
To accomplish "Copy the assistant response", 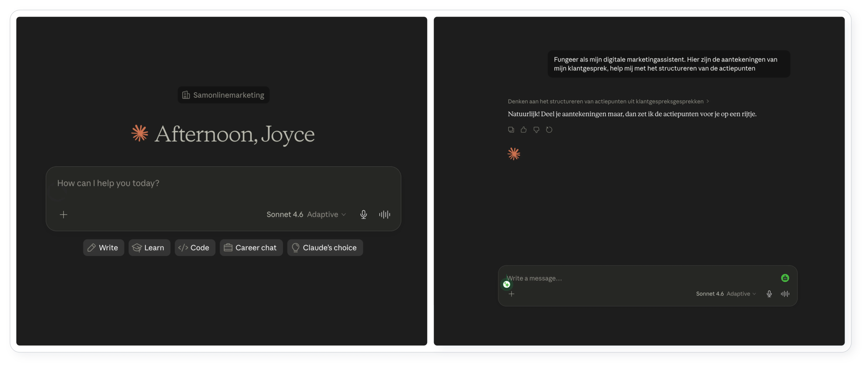I will pos(511,130).
